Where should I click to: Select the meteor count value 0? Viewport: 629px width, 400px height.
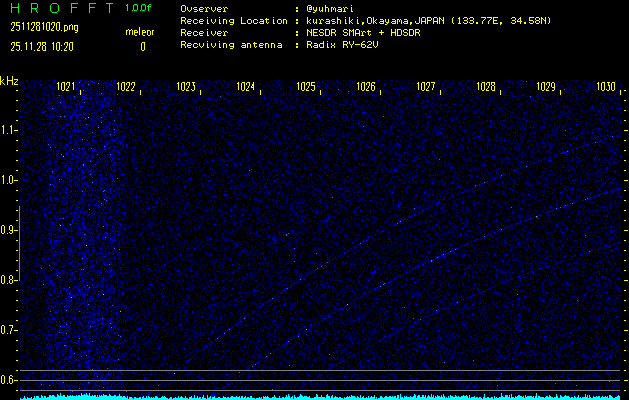click(142, 46)
